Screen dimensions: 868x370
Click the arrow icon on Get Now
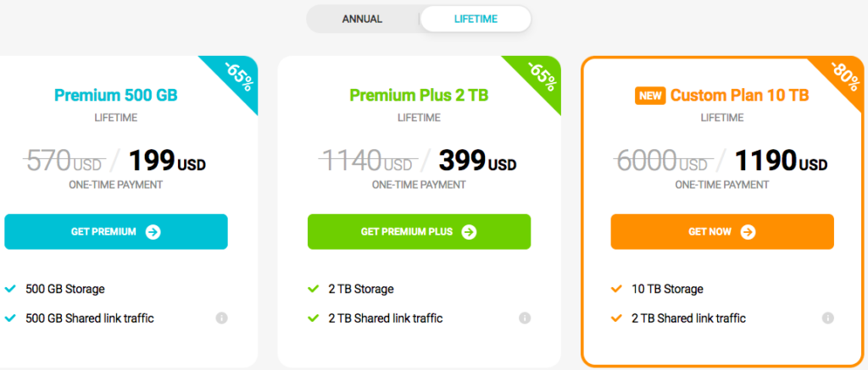(x=748, y=232)
